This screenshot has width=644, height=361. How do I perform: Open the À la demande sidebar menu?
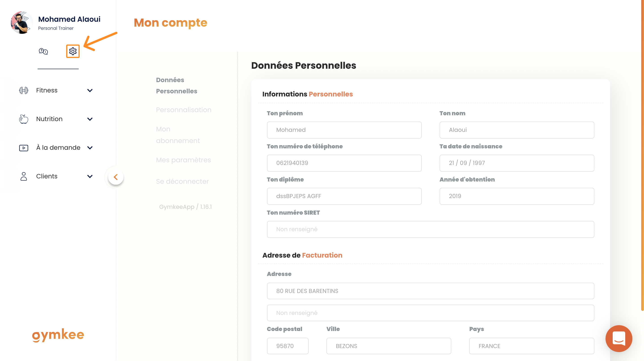click(56, 148)
